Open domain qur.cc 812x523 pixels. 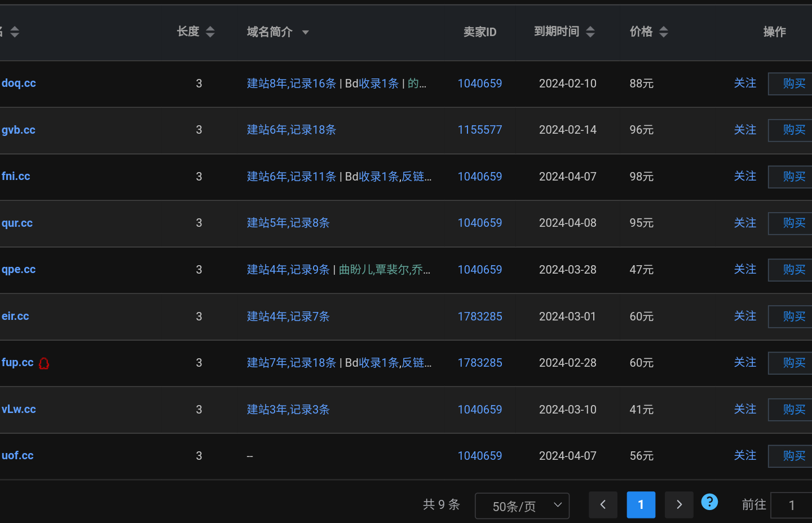click(x=17, y=223)
